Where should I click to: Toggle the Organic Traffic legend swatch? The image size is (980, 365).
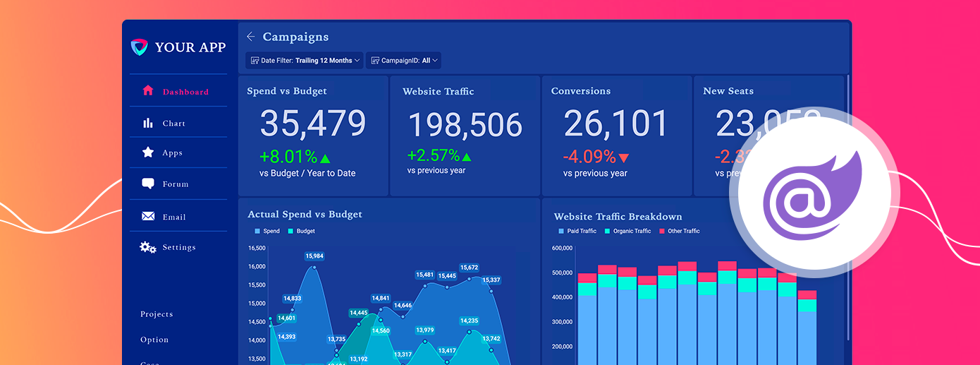(606, 231)
